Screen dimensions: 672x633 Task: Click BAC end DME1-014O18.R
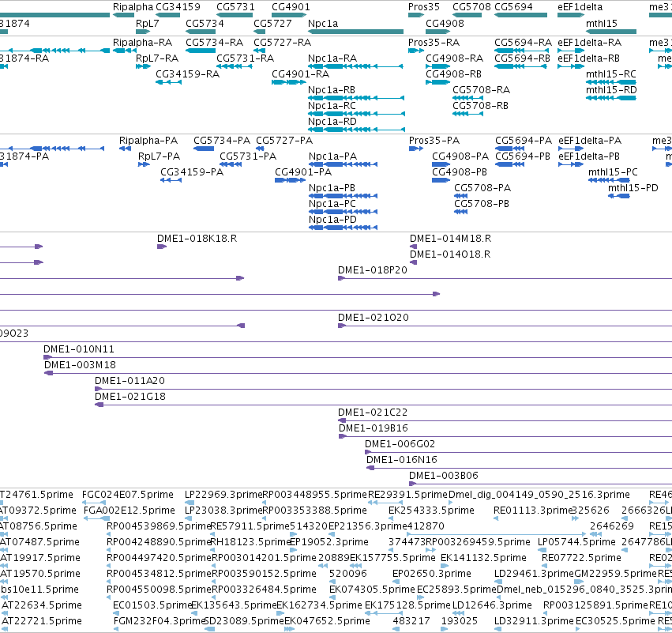450,254
